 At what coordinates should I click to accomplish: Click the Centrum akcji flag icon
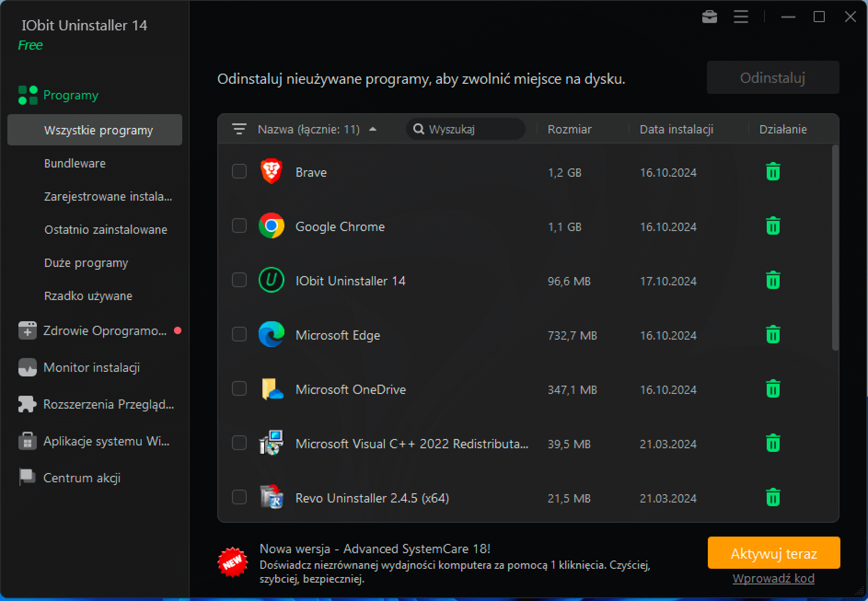pyautogui.click(x=27, y=477)
